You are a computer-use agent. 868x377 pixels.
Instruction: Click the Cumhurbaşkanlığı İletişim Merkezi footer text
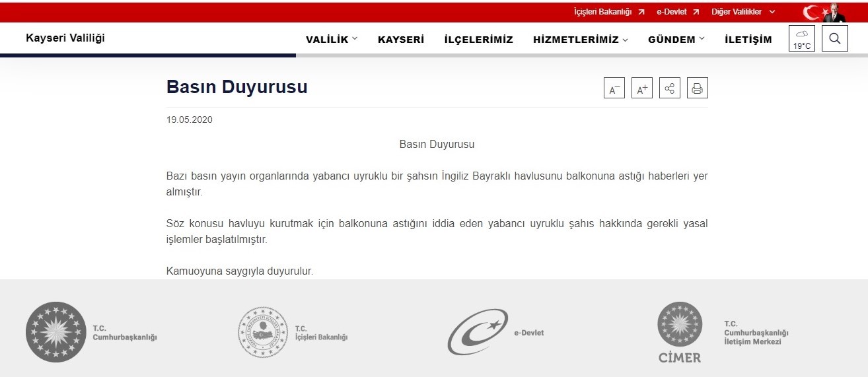[x=756, y=333]
